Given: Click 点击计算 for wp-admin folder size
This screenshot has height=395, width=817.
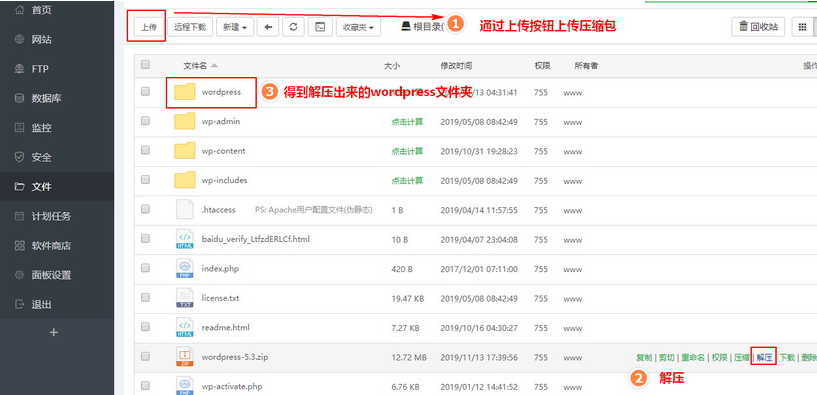Looking at the screenshot, I should click(407, 121).
